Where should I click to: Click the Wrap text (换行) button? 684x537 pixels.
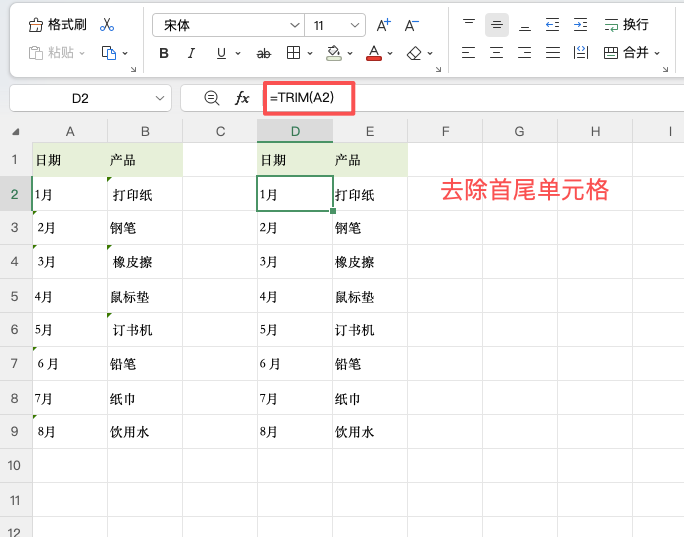pos(626,25)
